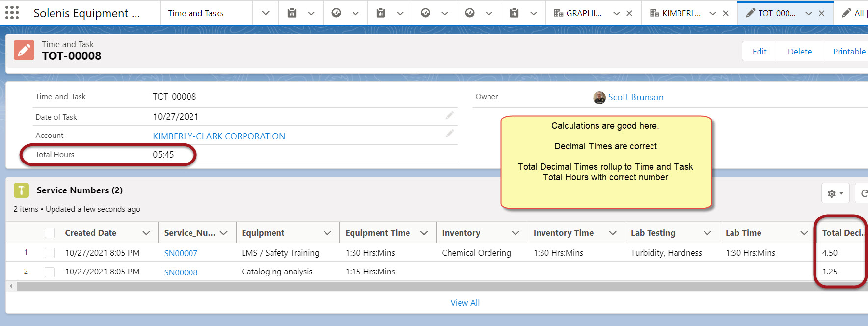Select the TOT-000... tab
The width and height of the screenshot is (868, 326).
pos(776,13)
